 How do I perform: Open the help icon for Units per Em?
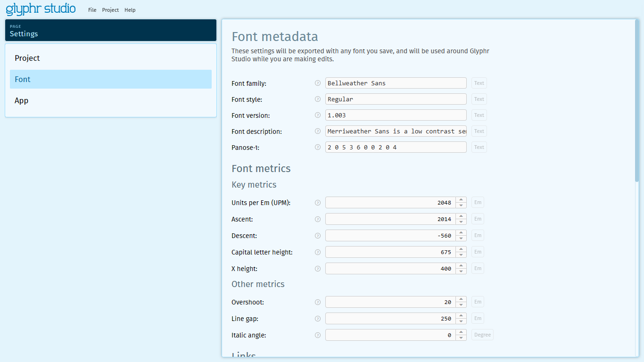pyautogui.click(x=318, y=203)
